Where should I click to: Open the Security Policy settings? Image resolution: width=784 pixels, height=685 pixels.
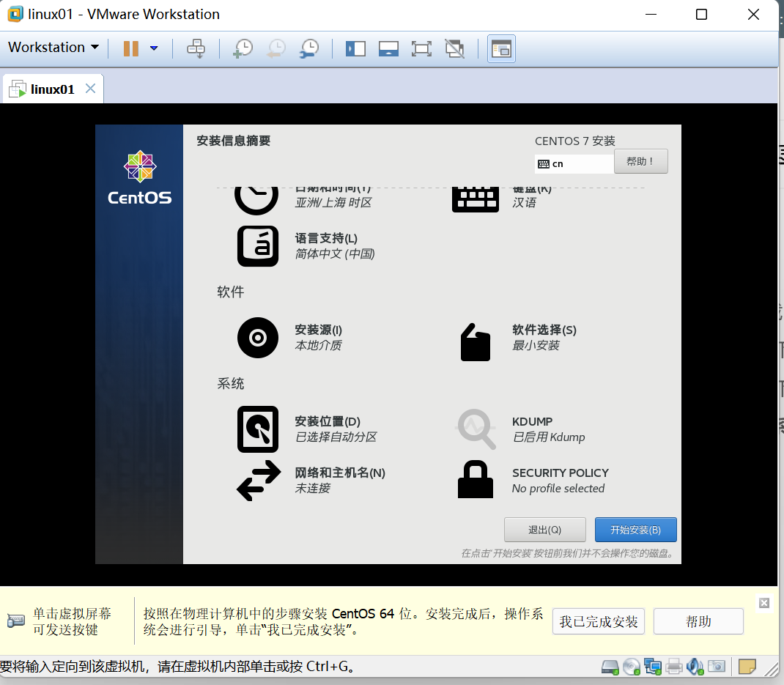533,481
